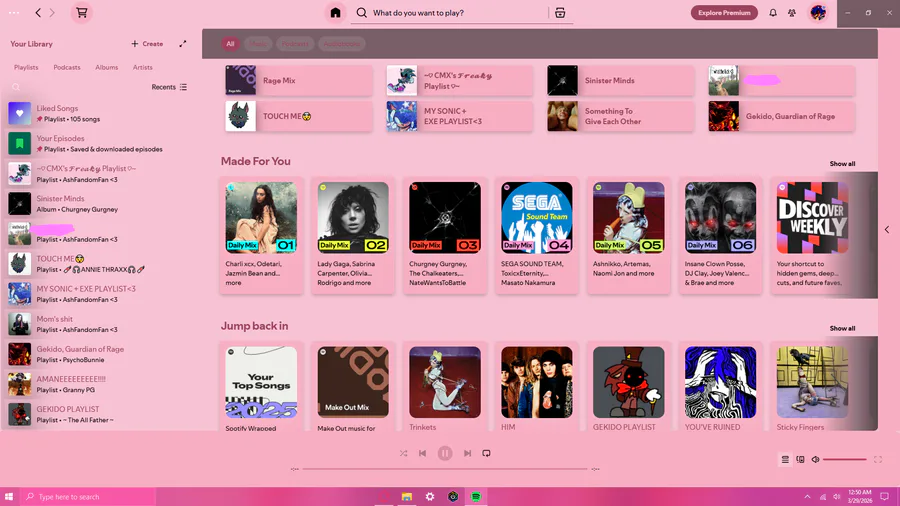Seek on the playback progress bar
Screen dimensions: 900x506
(445, 469)
